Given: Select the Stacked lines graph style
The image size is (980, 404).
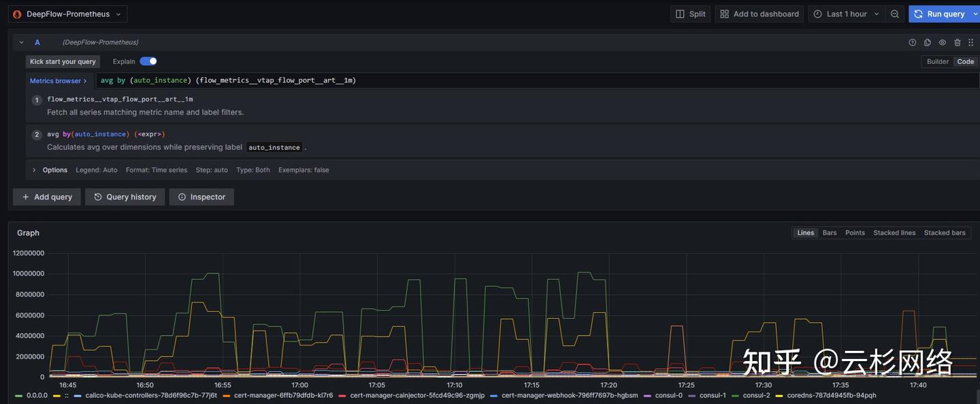Looking at the screenshot, I should click(894, 233).
